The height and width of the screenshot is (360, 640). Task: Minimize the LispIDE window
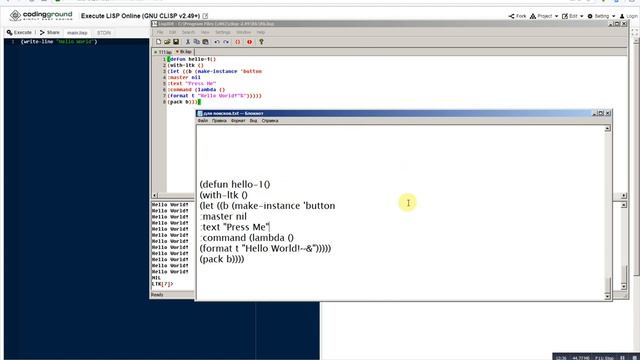click(611, 24)
